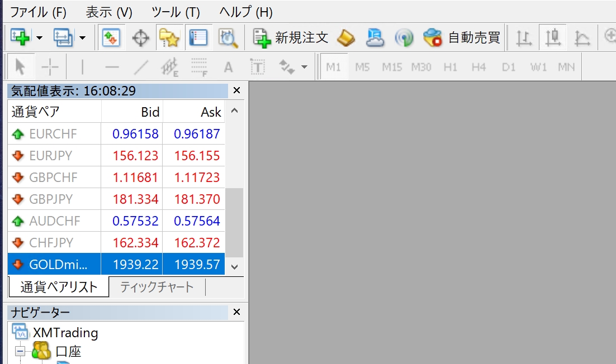Open the Strategy Tester icon
Screen dimensions: 616x364
[228, 38]
